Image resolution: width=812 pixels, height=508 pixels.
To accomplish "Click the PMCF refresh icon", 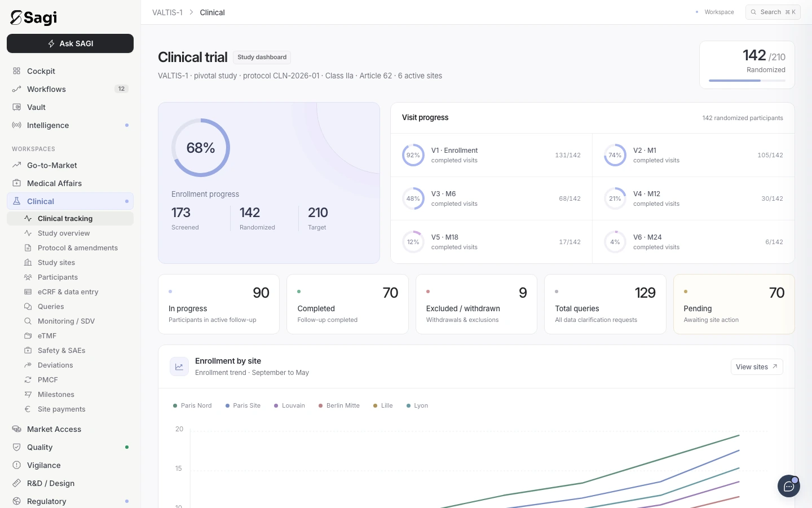I will 28,379.
